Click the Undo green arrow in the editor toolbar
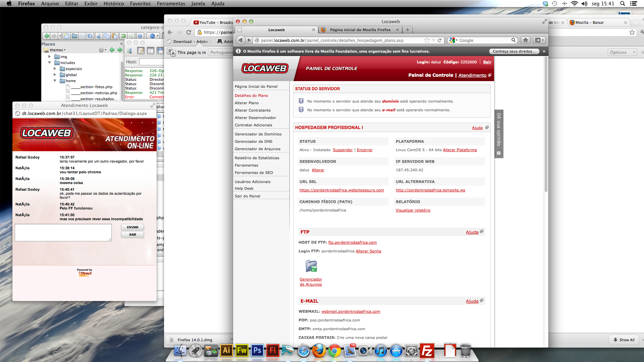Screen dimensions: 644x362 [123, 36]
